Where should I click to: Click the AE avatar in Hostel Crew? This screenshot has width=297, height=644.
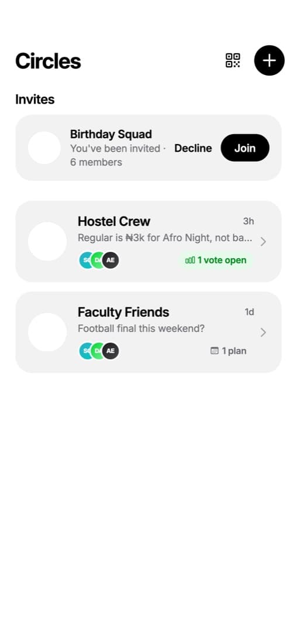coord(110,260)
